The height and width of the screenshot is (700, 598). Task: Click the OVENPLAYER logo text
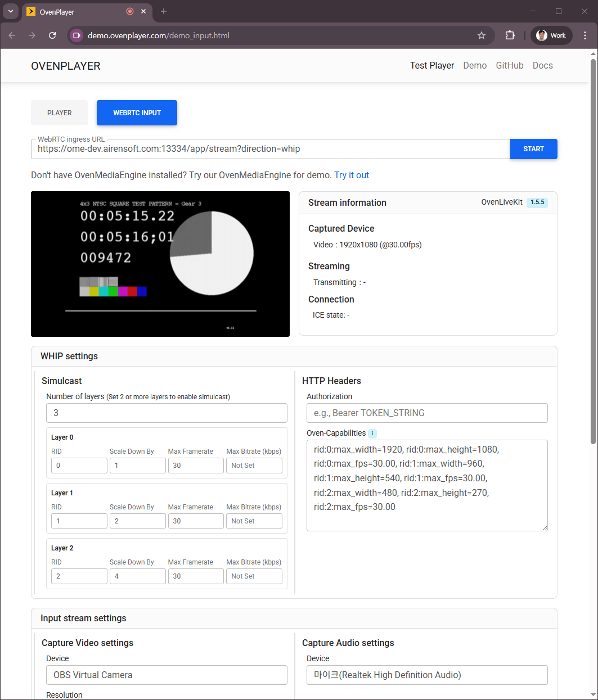coord(66,66)
